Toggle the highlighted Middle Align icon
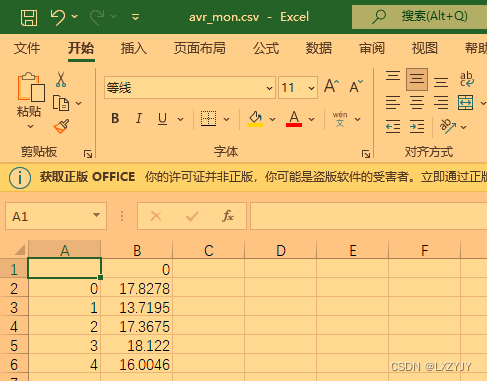This screenshot has width=487, height=381. [x=417, y=80]
